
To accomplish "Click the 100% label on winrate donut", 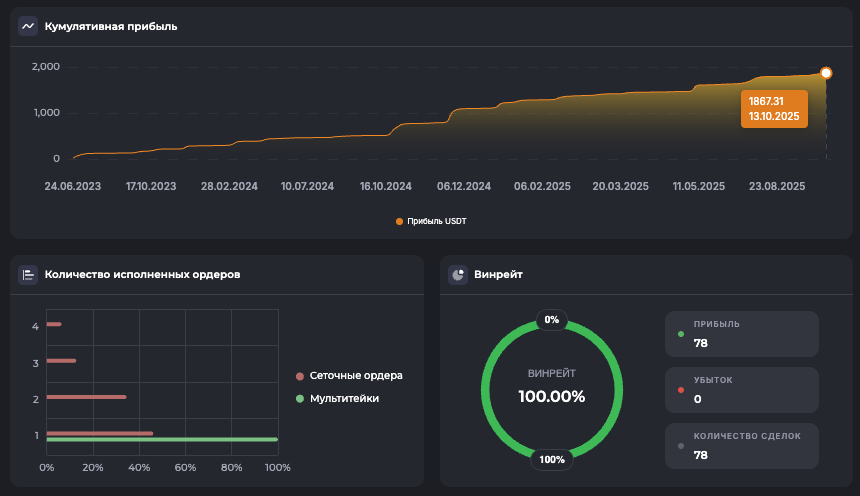I will (x=552, y=460).
